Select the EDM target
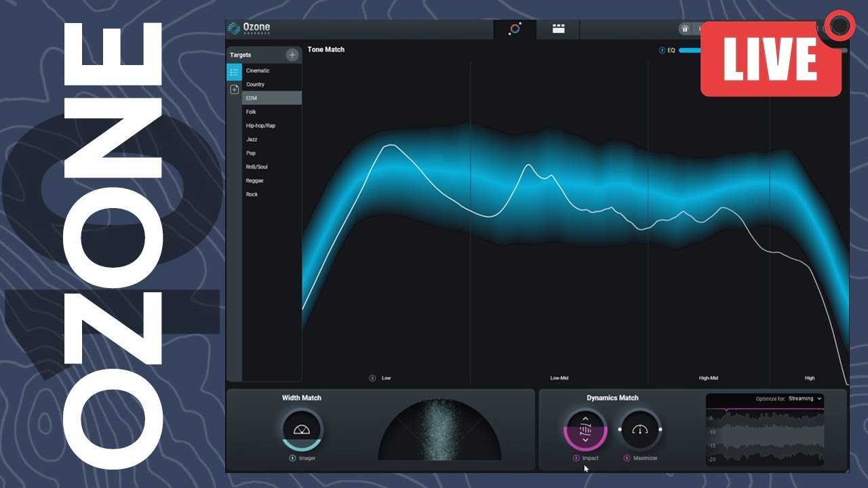 tap(272, 98)
